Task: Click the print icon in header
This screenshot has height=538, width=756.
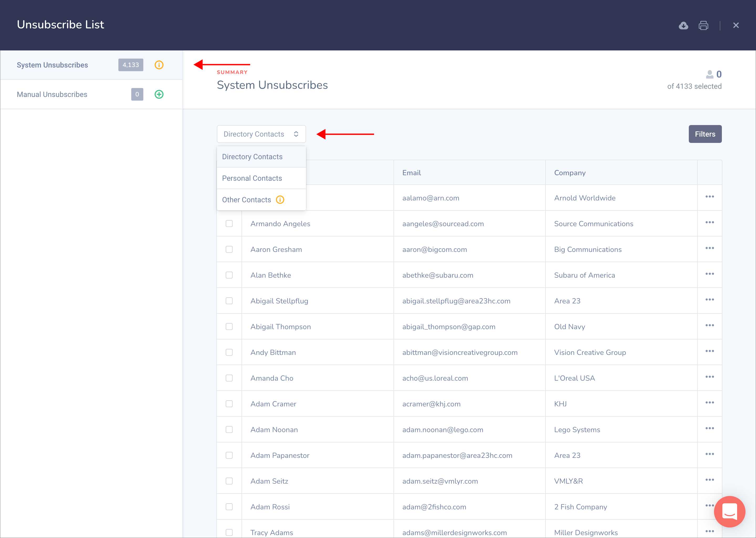Action: tap(703, 25)
